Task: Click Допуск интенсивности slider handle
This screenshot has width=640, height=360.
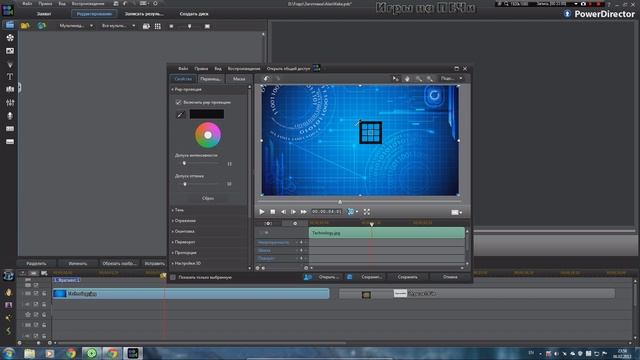Action: click(184, 163)
